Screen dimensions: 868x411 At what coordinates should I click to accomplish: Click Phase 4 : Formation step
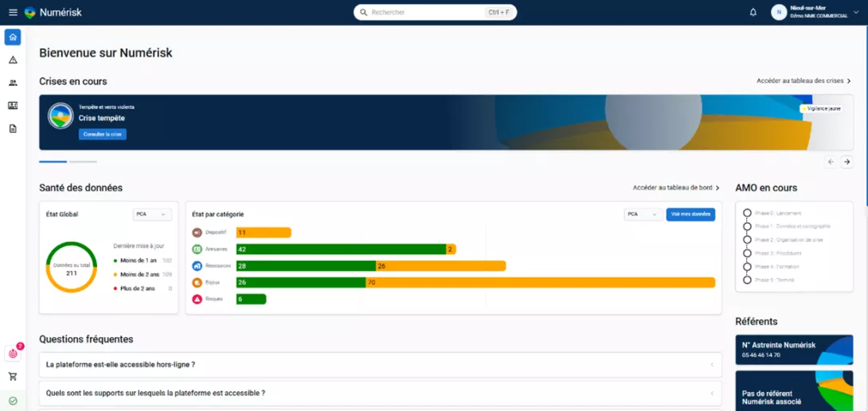point(772,266)
